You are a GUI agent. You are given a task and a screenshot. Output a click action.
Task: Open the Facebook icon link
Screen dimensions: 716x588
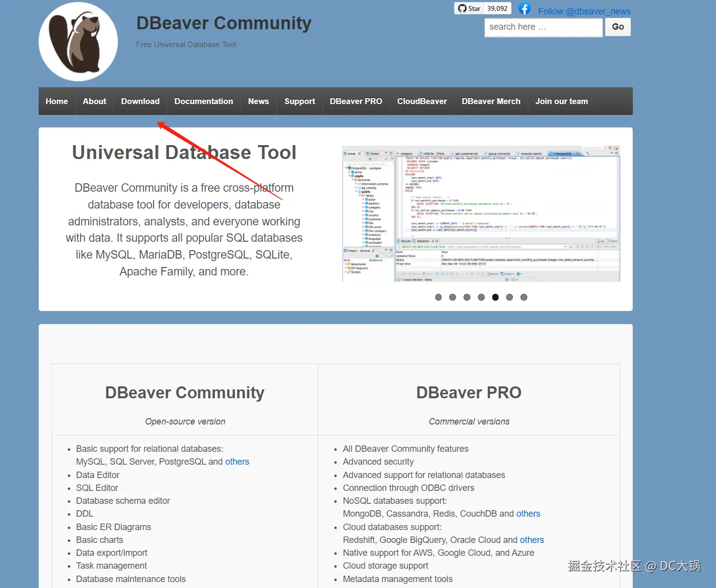point(524,9)
